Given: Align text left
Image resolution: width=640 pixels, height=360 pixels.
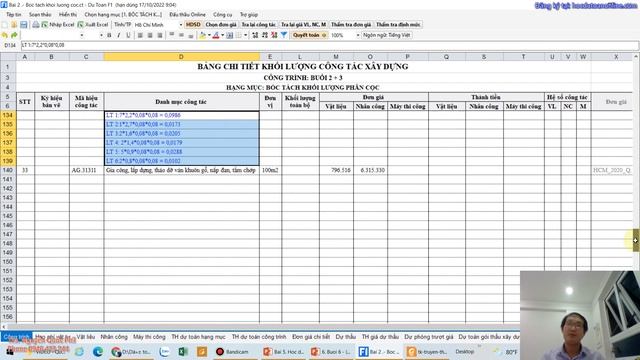Looking at the screenshot, I should pos(140,36).
